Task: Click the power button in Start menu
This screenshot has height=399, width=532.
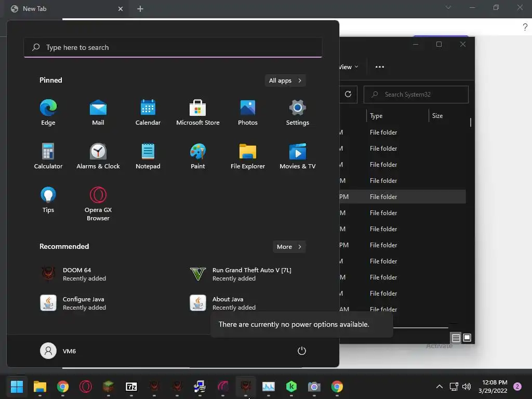Action: (302, 351)
